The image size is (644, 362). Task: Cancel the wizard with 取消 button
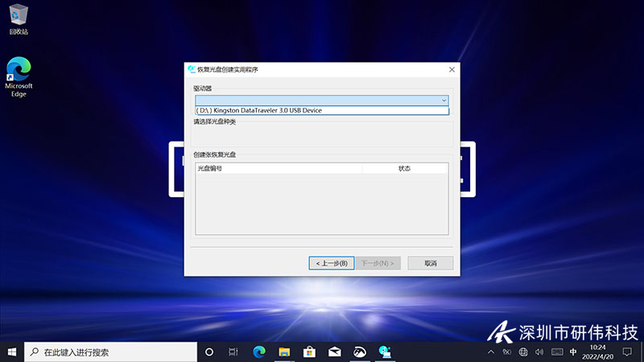click(x=431, y=263)
